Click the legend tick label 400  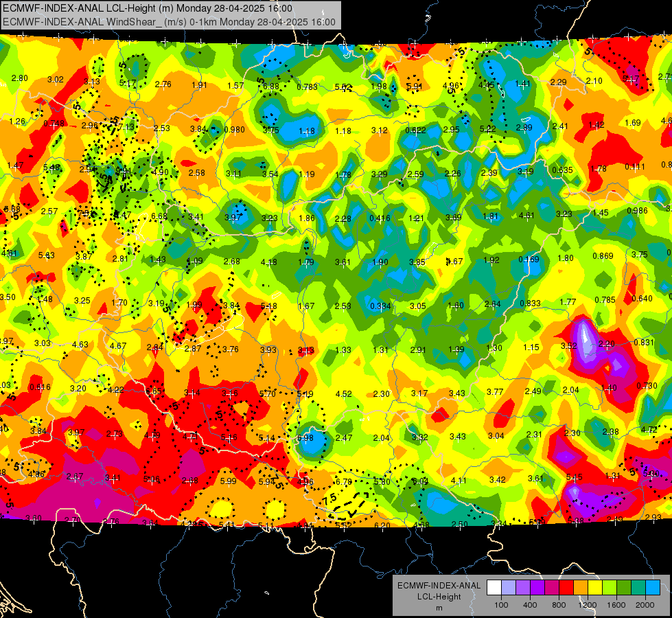pyautogui.click(x=530, y=605)
